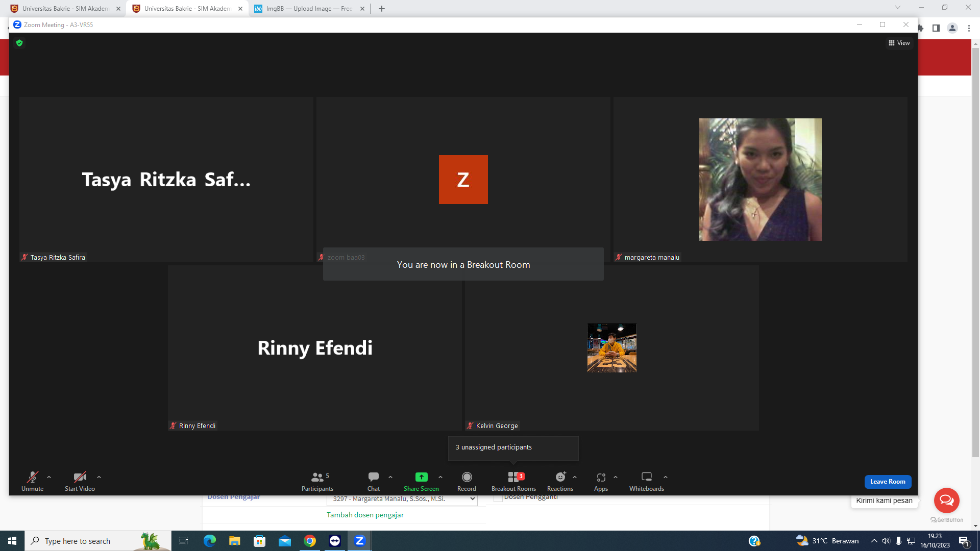980x551 pixels.
Task: Open the View layout menu
Action: (x=899, y=43)
